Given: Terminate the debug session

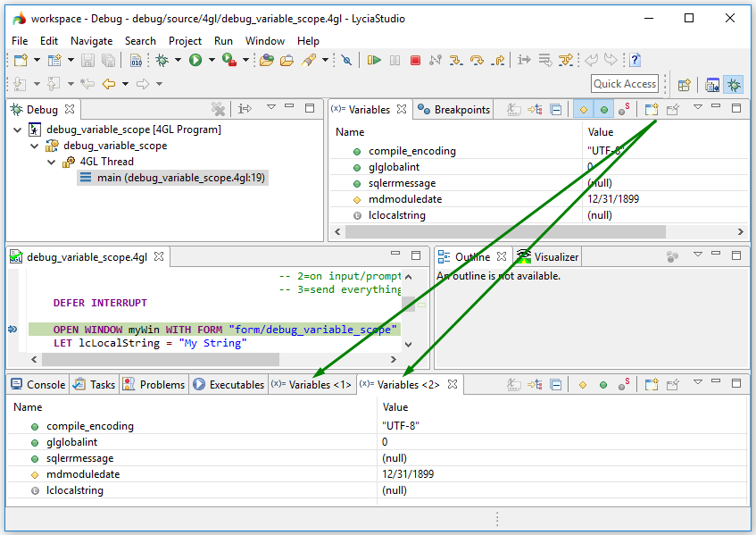Looking at the screenshot, I should [x=416, y=60].
